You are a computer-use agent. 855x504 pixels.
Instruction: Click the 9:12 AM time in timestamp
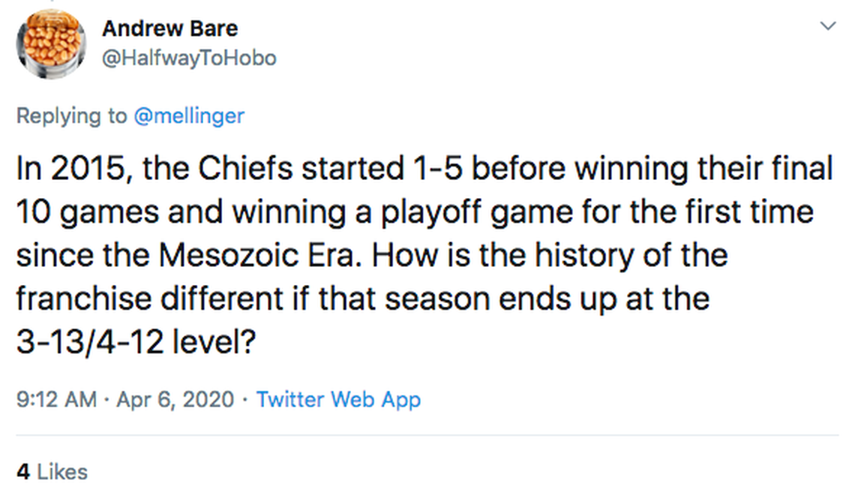tap(56, 399)
